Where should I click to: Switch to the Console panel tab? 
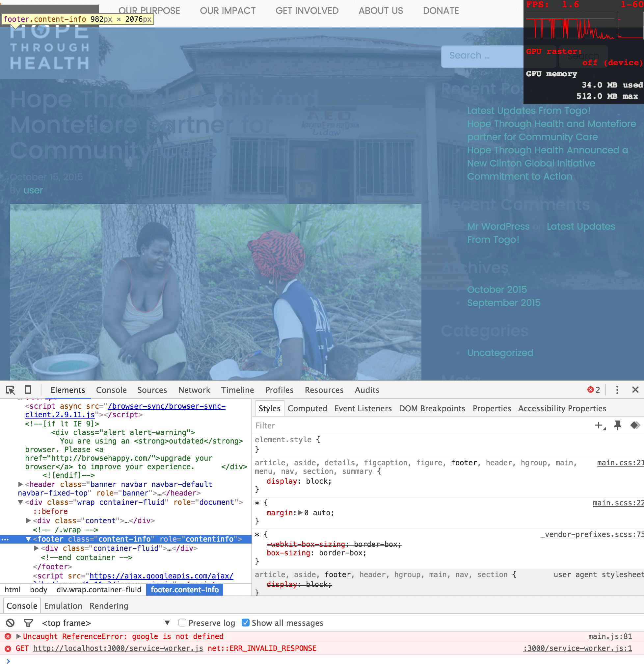(x=111, y=390)
